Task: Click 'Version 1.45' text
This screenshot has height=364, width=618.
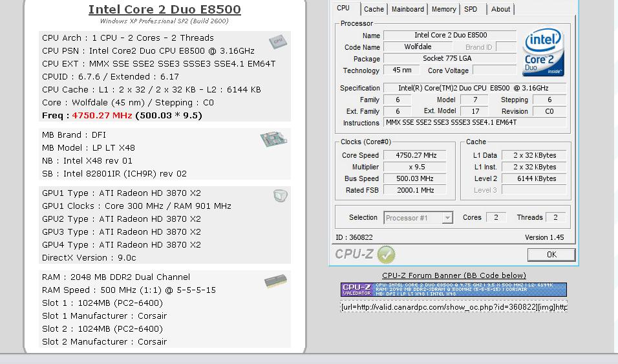Action: click(x=544, y=237)
